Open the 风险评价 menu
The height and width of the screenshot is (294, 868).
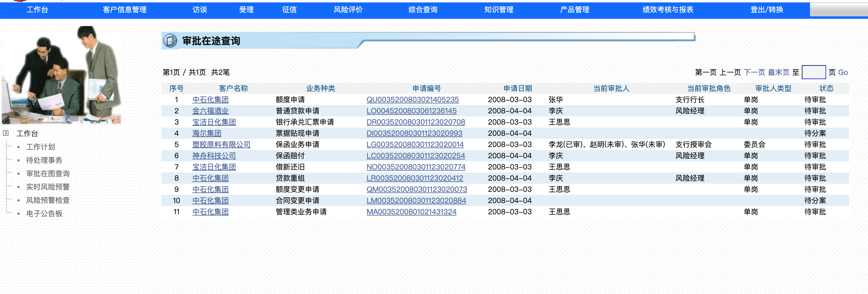pos(348,10)
